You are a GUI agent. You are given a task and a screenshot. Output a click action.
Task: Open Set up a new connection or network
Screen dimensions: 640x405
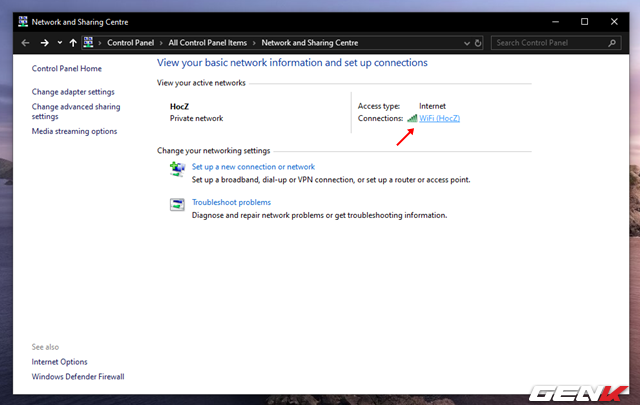253,167
